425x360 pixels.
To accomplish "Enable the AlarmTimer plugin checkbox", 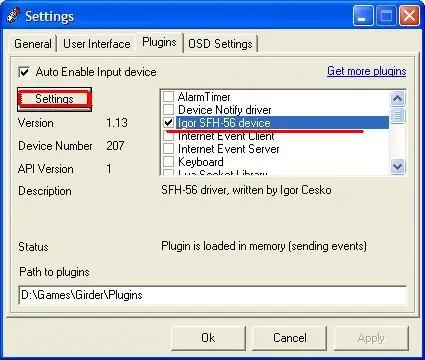I will click(x=168, y=97).
